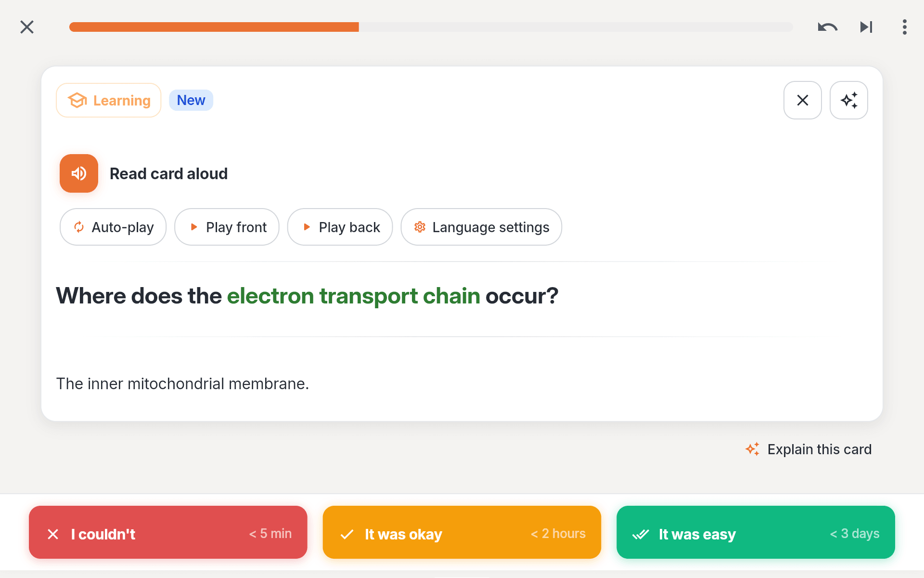924x578 pixels.
Task: Play the back of the card
Action: [x=340, y=227]
